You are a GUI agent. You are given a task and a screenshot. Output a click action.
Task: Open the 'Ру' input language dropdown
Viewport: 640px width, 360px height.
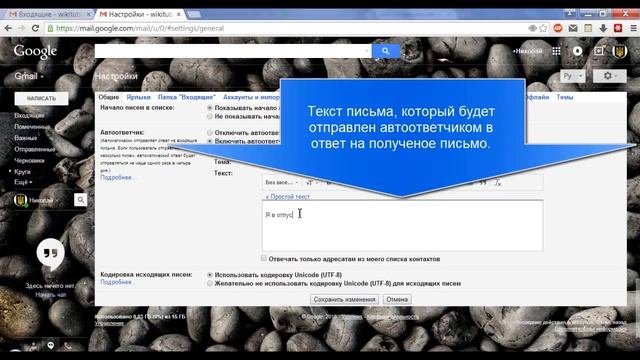click(x=573, y=76)
